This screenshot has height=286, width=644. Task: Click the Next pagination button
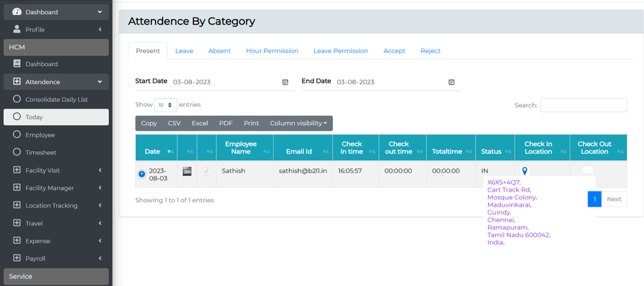[614, 199]
